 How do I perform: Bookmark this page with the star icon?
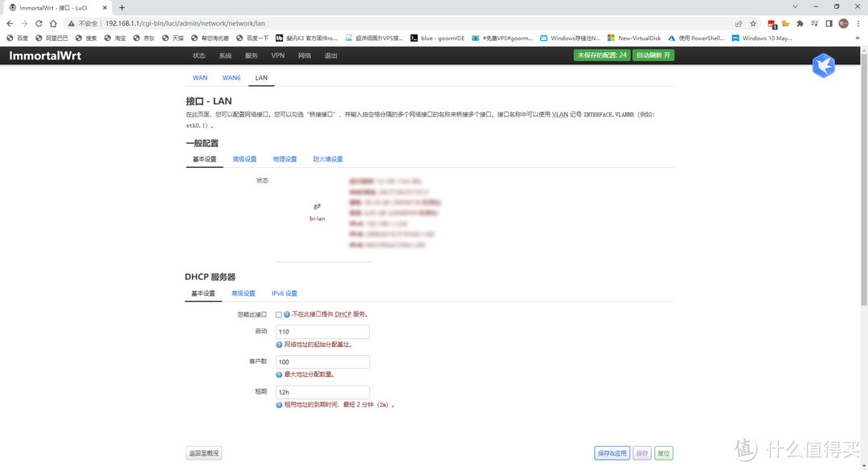(x=753, y=23)
